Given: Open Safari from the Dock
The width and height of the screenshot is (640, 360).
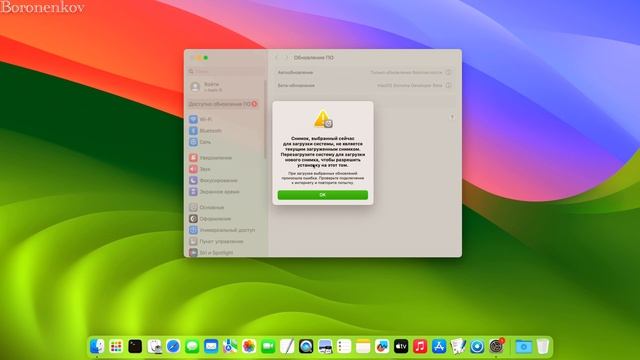Looking at the screenshot, I should point(173,347).
